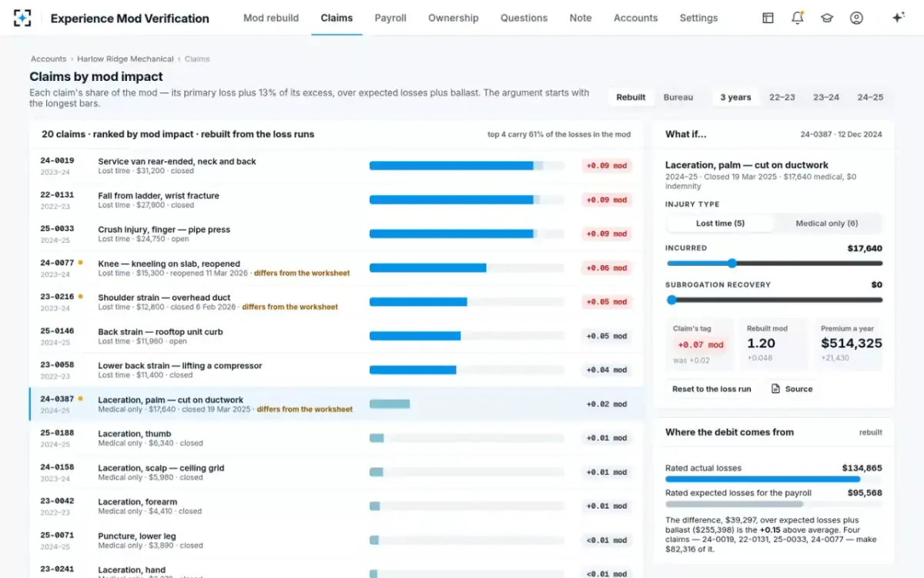Click the app logo icon
The width and height of the screenshot is (924, 578).
click(x=22, y=18)
